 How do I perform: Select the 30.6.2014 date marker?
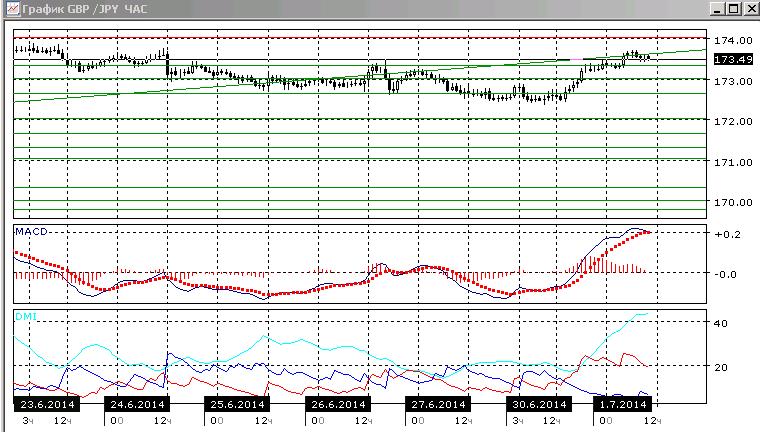click(x=539, y=404)
